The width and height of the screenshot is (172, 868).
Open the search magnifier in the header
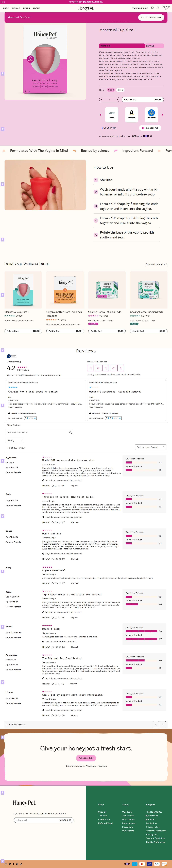(152, 8)
